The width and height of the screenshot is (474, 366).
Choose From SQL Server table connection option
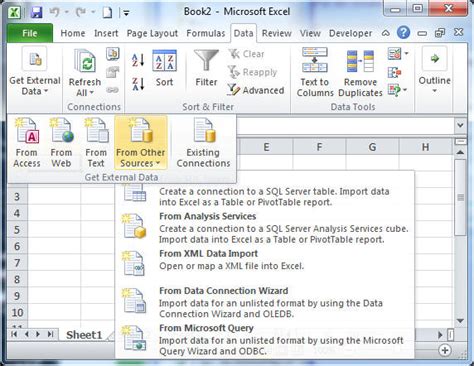click(x=265, y=194)
